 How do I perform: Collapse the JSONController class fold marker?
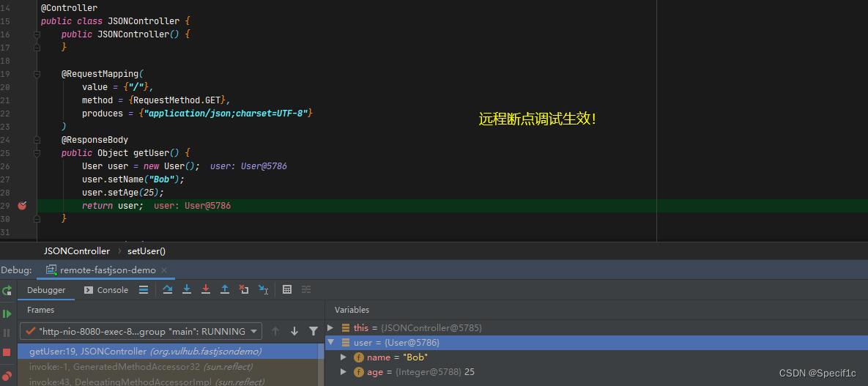point(37,34)
